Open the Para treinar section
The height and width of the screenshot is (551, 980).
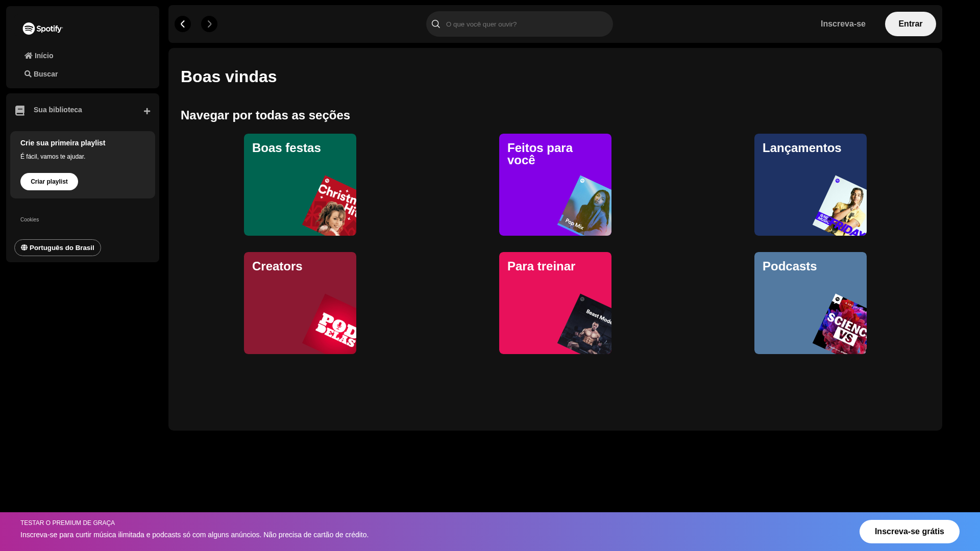[x=555, y=303]
